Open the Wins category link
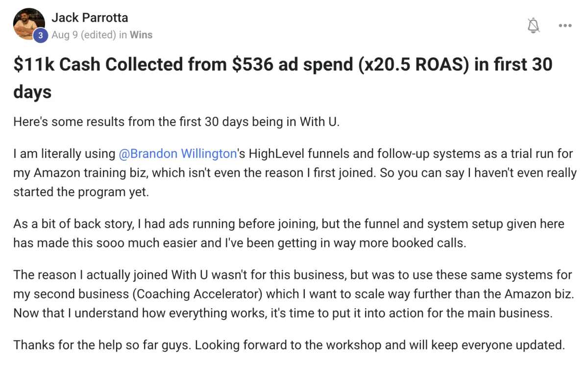The width and height of the screenshot is (588, 366). click(141, 35)
